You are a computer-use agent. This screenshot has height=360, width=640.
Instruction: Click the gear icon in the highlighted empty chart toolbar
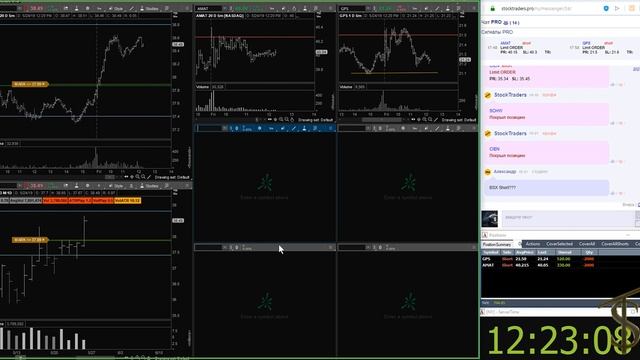(x=260, y=128)
